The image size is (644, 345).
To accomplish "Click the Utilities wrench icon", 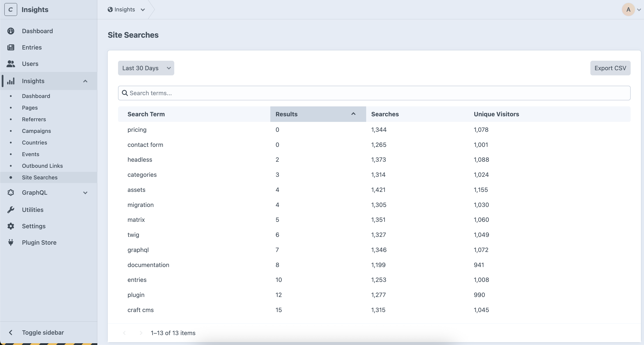I will tap(11, 210).
